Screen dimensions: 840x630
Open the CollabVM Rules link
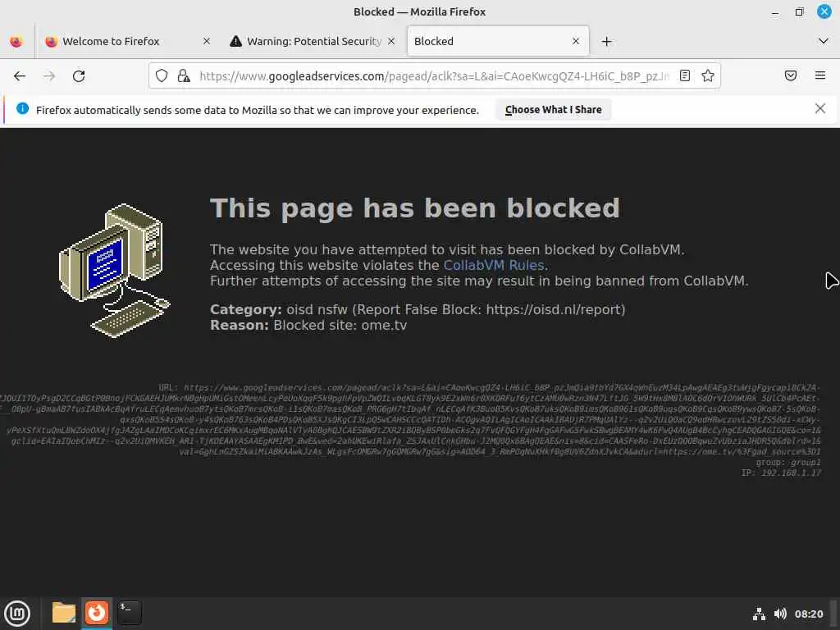(493, 265)
